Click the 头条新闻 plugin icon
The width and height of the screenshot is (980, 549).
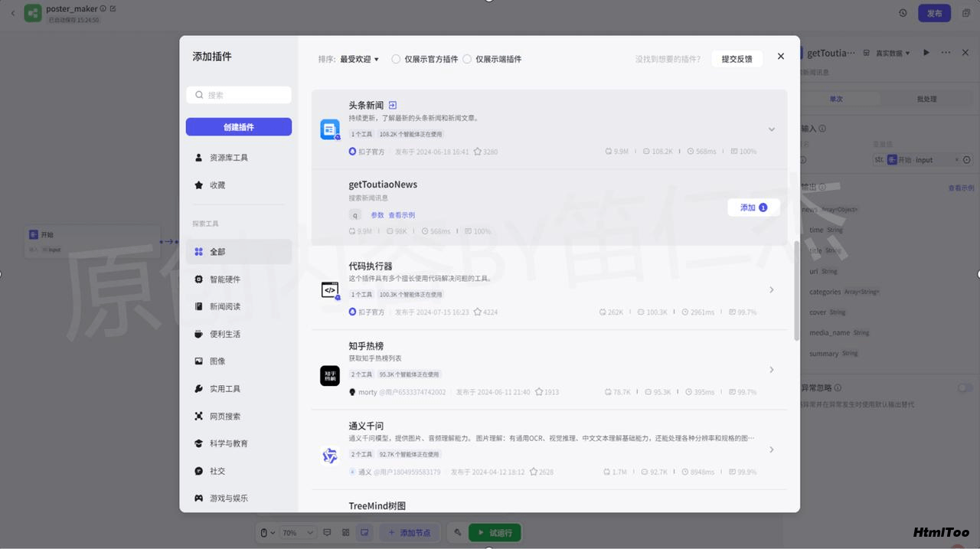click(330, 129)
